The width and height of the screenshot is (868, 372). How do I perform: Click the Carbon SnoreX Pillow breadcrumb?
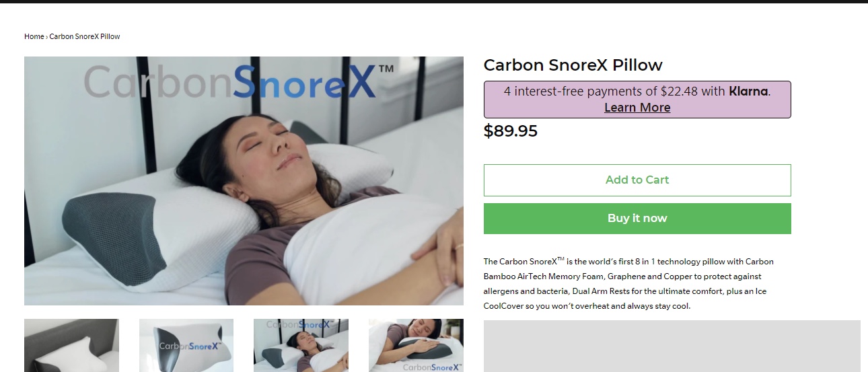[x=85, y=36]
